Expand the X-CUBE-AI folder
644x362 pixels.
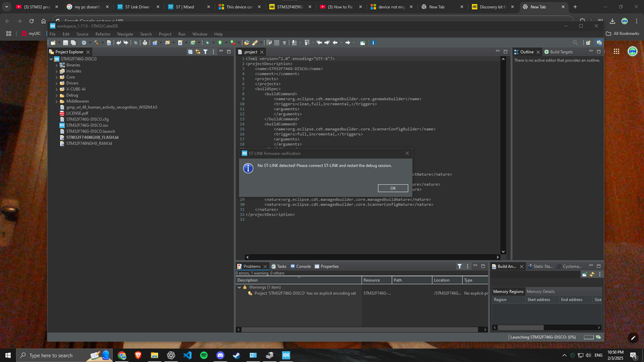click(x=57, y=89)
